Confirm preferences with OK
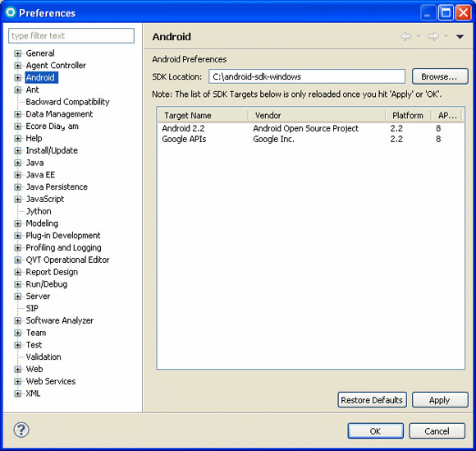476x451 pixels. (x=376, y=431)
